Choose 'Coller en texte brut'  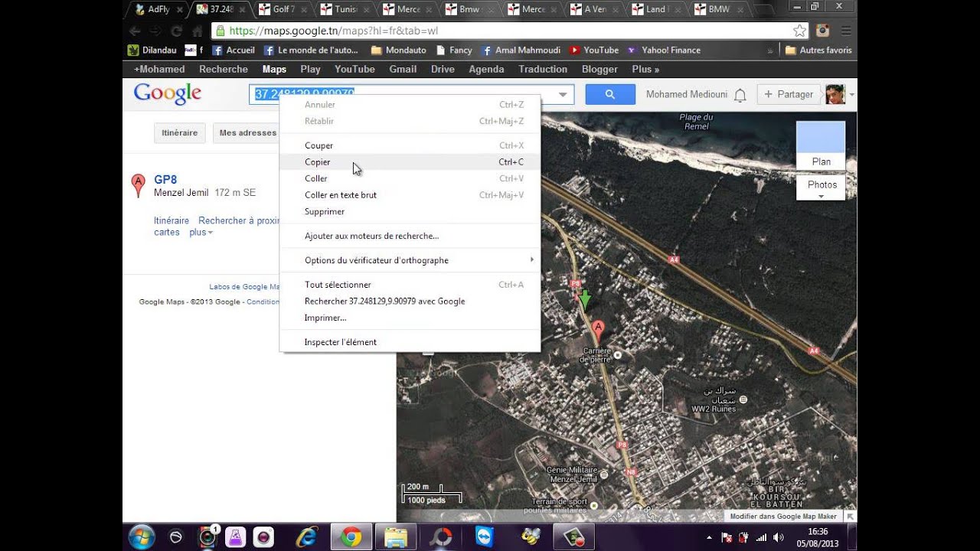(410, 195)
